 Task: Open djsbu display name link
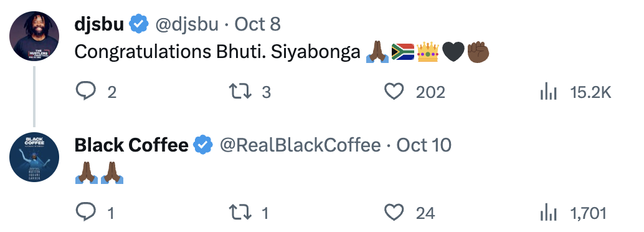[99, 25]
